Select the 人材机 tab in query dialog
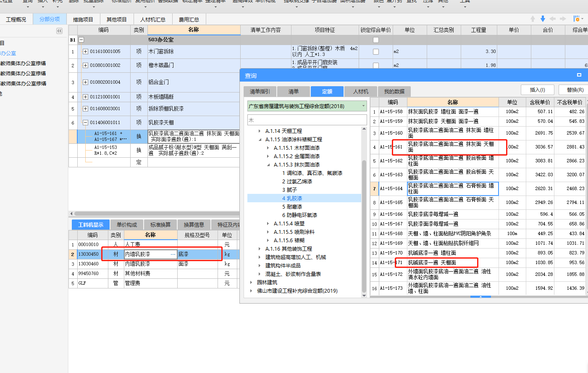 360,91
